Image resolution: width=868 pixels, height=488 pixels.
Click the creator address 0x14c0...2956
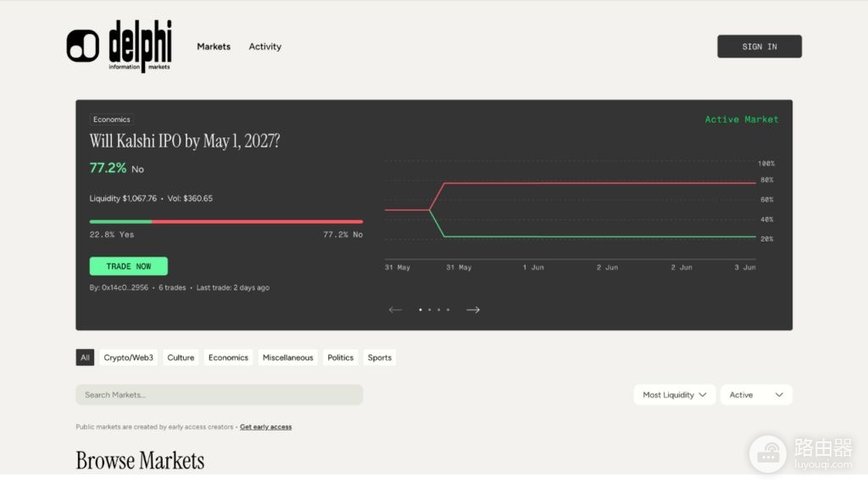(125, 288)
